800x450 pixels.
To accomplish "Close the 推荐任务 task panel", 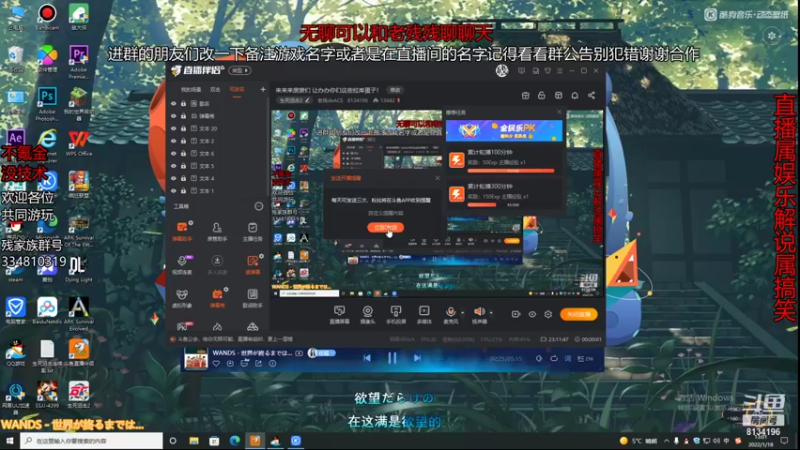I will click(559, 112).
